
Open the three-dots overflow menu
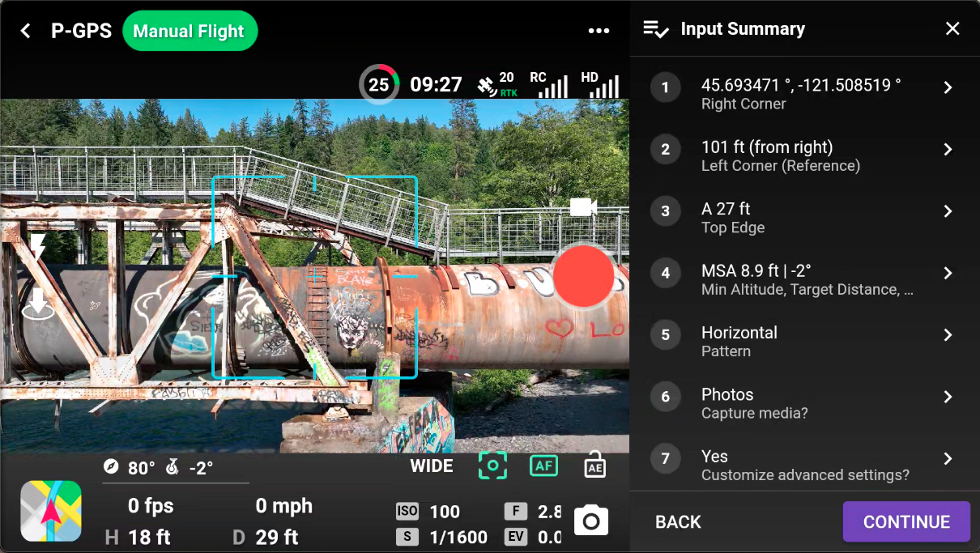tap(599, 31)
